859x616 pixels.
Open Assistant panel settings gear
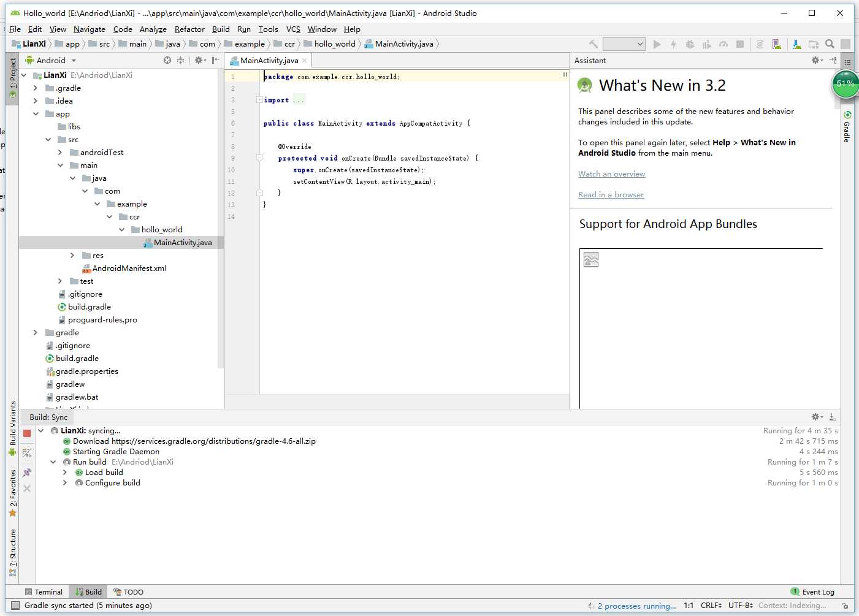[x=817, y=60]
